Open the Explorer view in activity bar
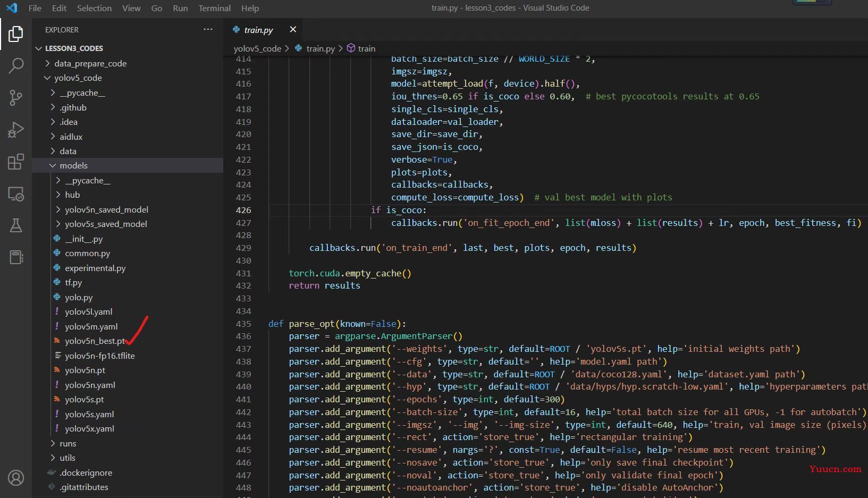Viewport: 868px width, 498px height. coord(16,34)
